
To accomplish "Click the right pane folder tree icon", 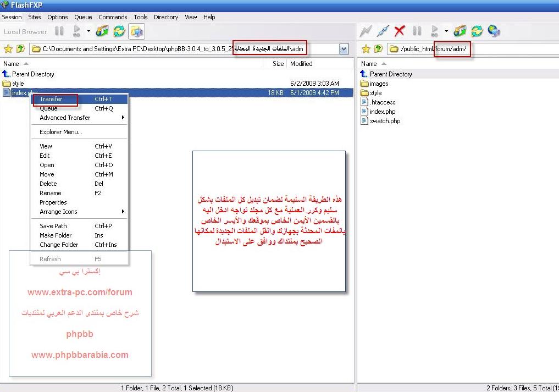I will point(460,31).
